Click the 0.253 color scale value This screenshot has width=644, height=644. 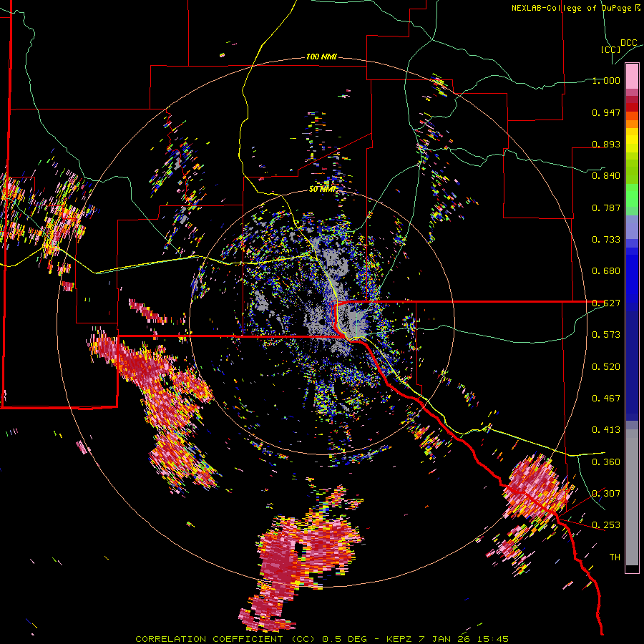pyautogui.click(x=606, y=525)
